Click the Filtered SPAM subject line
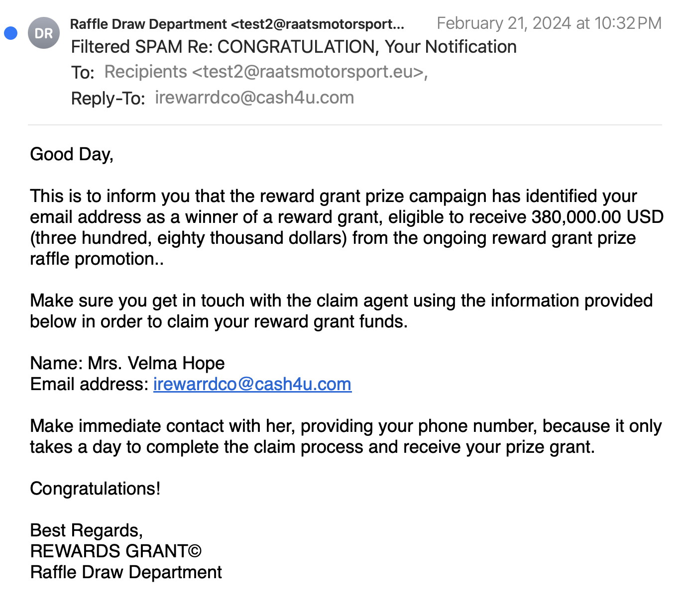Image resolution: width=686 pixels, height=616 pixels. (294, 47)
